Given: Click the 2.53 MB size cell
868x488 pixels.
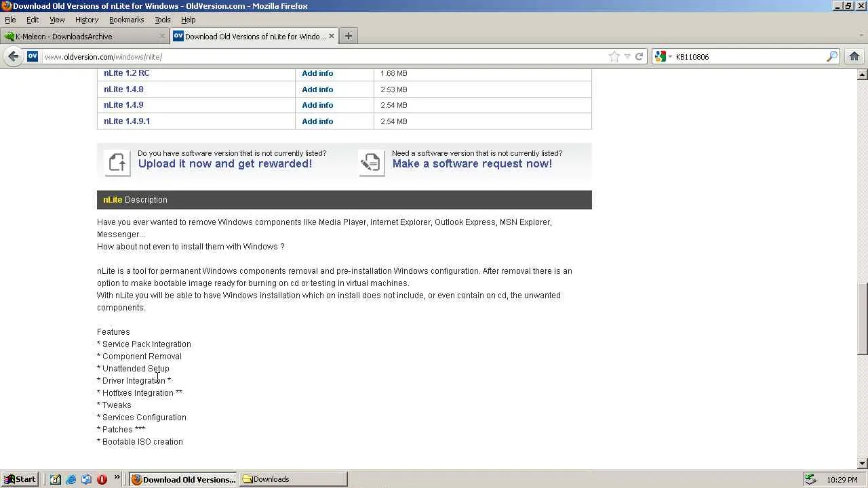Looking at the screenshot, I should tap(482, 89).
